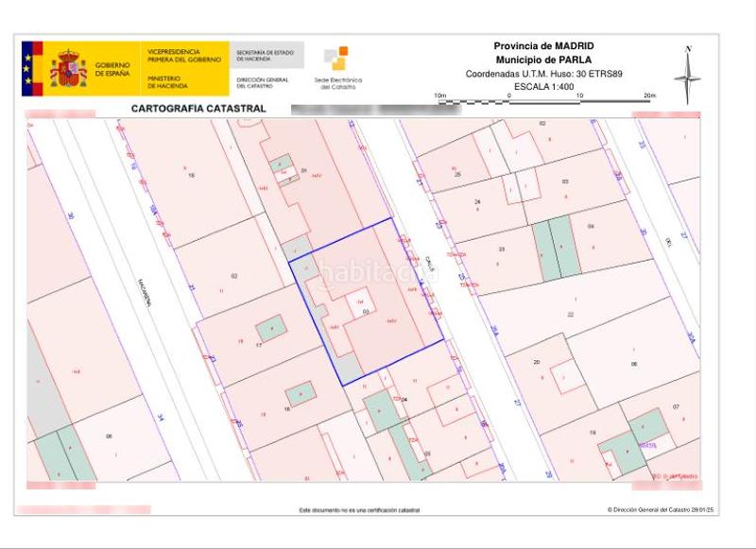Click the 'no es una certificación catastral' notice

[359, 510]
